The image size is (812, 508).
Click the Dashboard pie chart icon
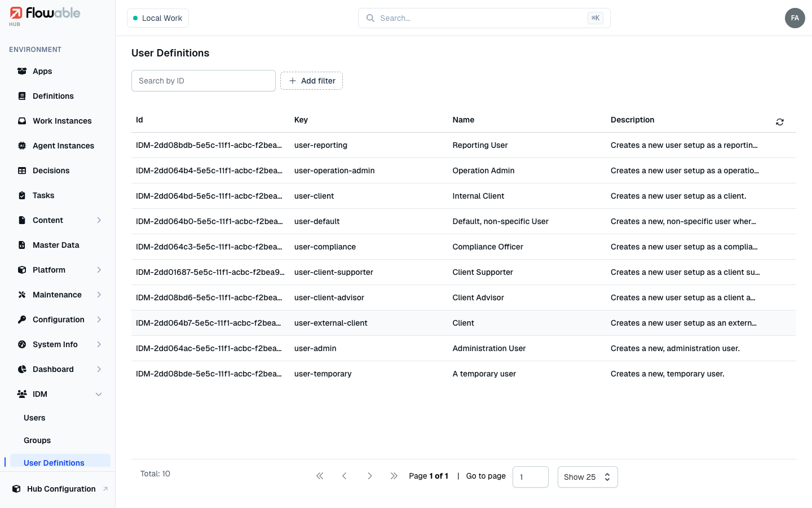[x=22, y=369]
